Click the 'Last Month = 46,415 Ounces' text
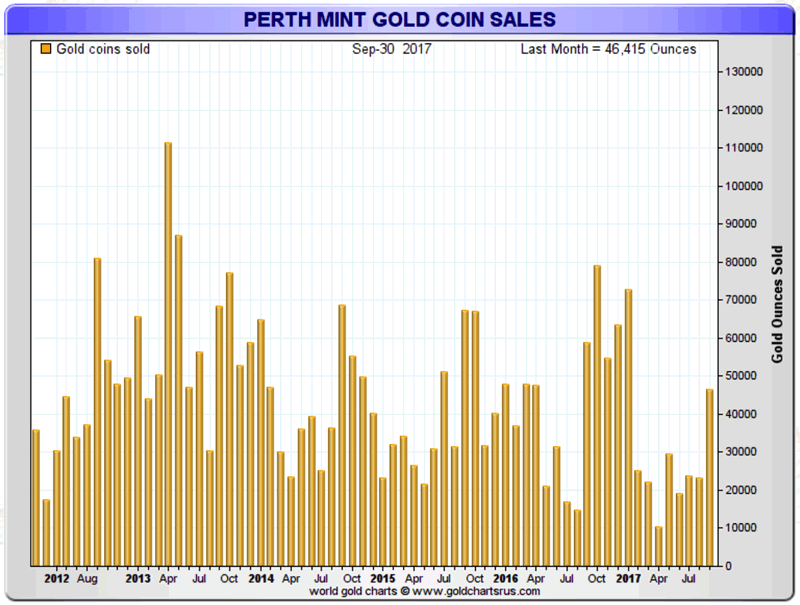 (x=608, y=49)
